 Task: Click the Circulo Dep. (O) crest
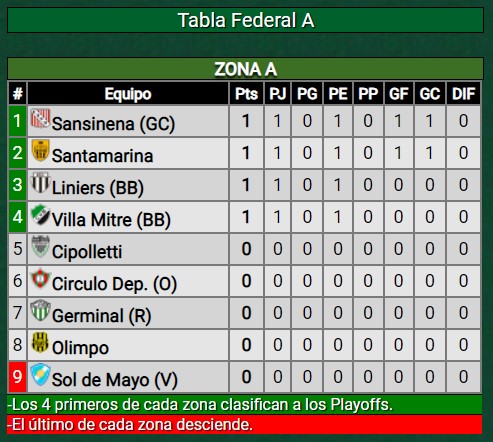[41, 278]
